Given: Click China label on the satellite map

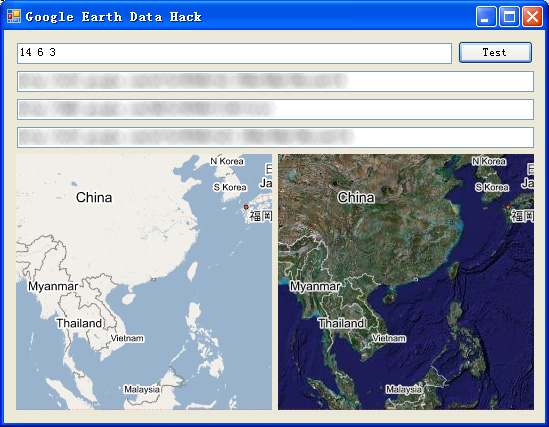Looking at the screenshot, I should tap(356, 197).
